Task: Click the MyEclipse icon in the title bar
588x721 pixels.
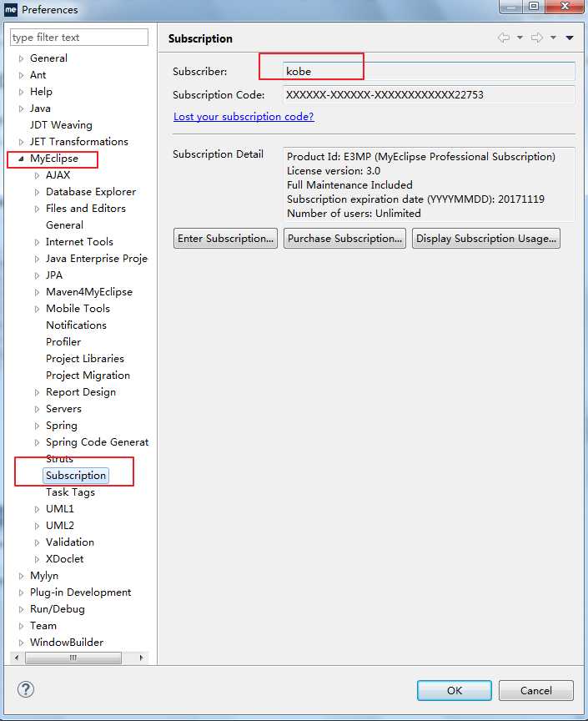Action: (11, 9)
